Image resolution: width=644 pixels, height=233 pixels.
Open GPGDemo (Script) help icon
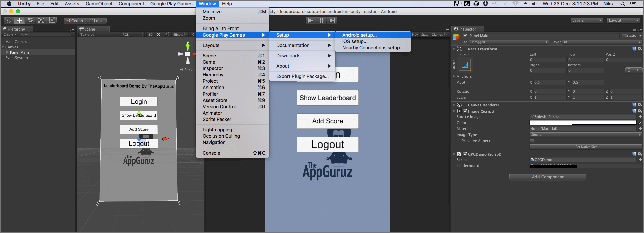click(634, 154)
